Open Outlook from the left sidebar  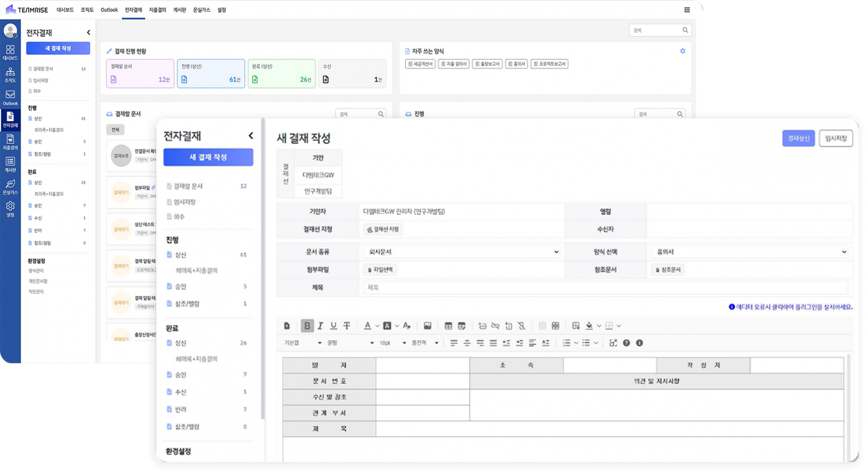coord(10,97)
